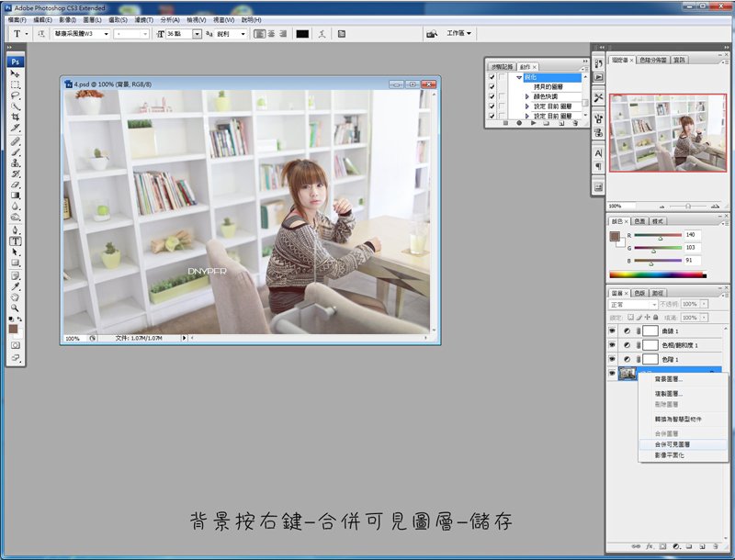Toggle Character and Paragraph palettes icon
Viewport: 735px width, 560px height.
pyautogui.click(x=342, y=34)
